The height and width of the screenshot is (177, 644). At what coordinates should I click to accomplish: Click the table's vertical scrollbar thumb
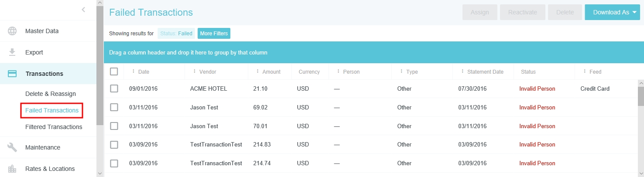pyautogui.click(x=641, y=96)
